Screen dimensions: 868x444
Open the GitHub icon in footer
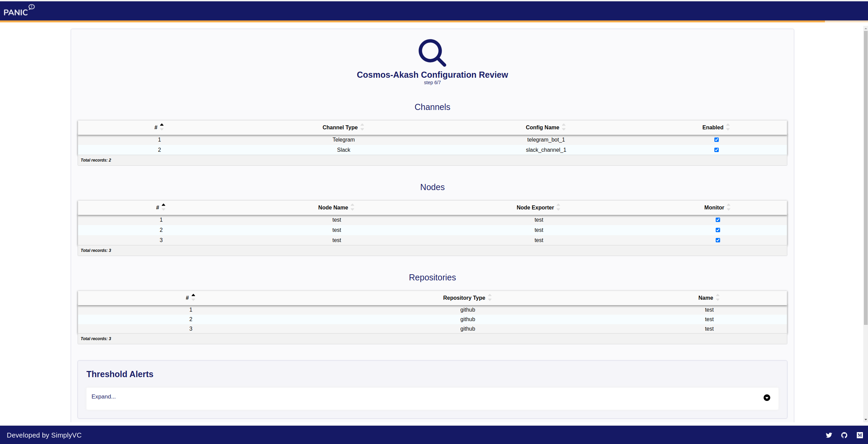(844, 435)
